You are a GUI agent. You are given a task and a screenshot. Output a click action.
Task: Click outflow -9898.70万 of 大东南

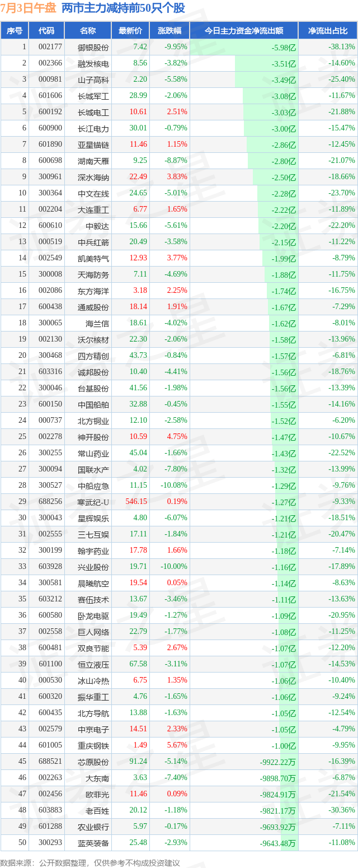pos(278,778)
